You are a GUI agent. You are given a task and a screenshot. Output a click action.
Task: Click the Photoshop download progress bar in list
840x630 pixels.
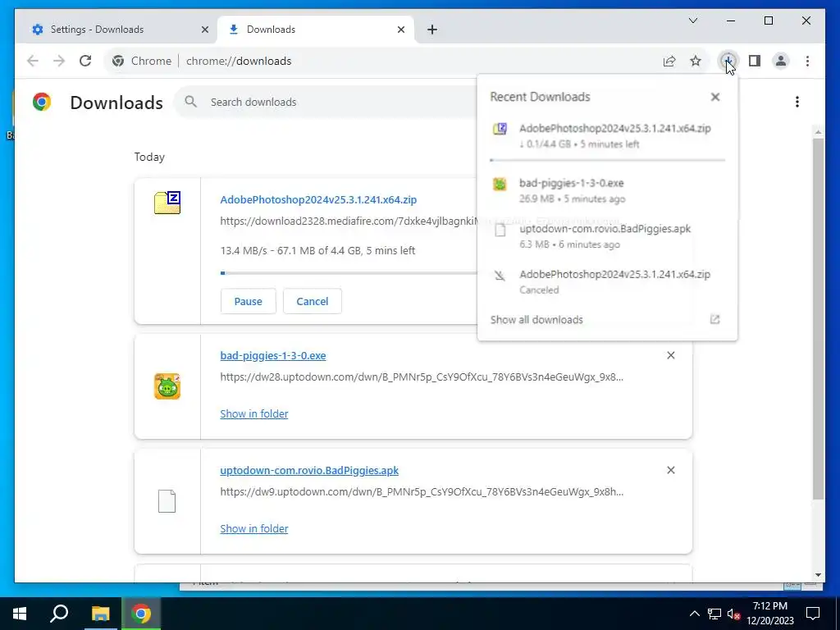coord(348,273)
